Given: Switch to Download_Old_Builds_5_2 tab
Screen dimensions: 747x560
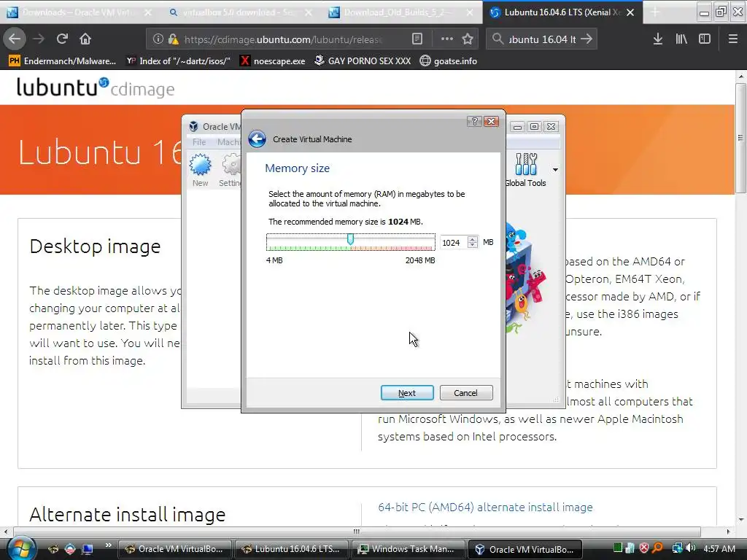Looking at the screenshot, I should (401, 12).
